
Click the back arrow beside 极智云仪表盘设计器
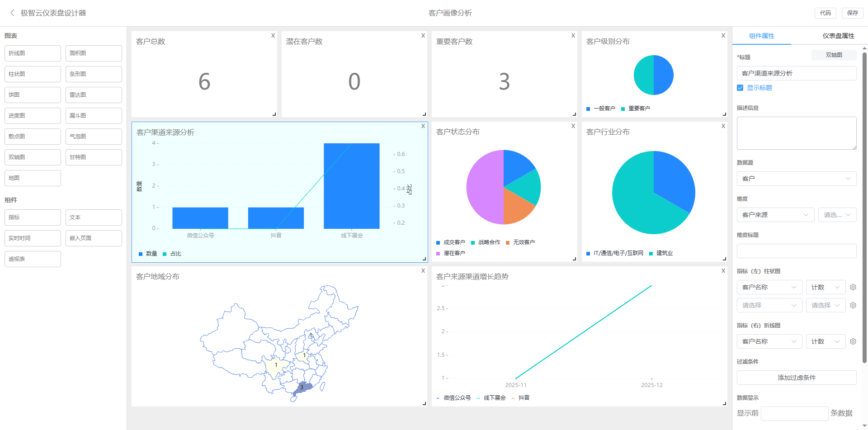point(12,13)
